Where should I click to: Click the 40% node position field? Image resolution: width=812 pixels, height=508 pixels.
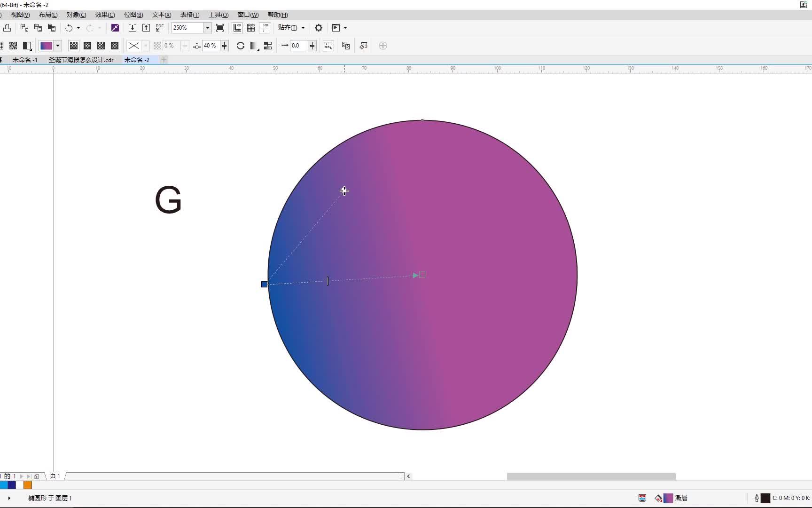coord(211,46)
